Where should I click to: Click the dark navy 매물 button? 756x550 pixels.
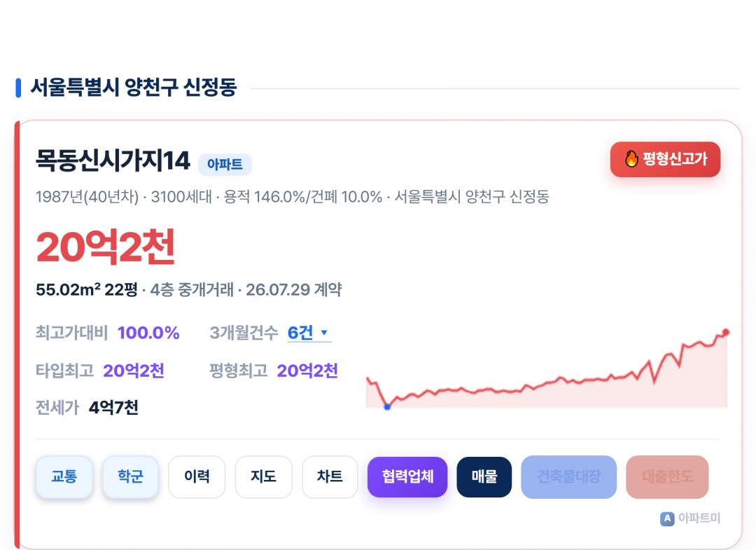[484, 476]
